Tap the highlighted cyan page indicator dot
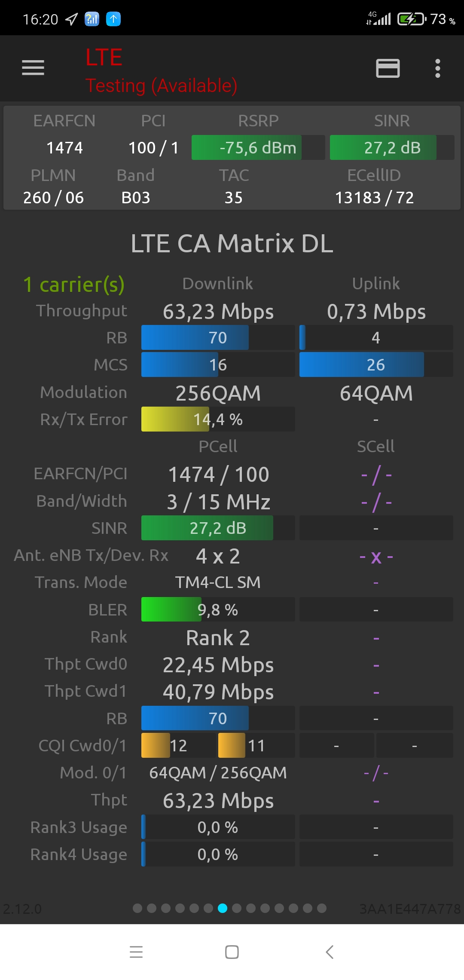Image resolution: width=464 pixels, height=980 pixels. pos(223,908)
